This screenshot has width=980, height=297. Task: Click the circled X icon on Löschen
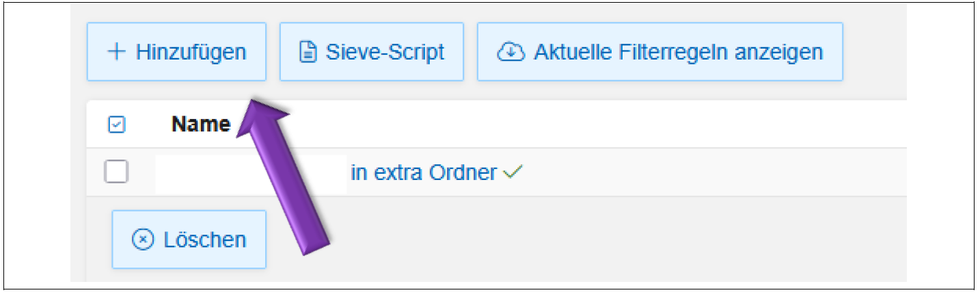[x=142, y=240]
